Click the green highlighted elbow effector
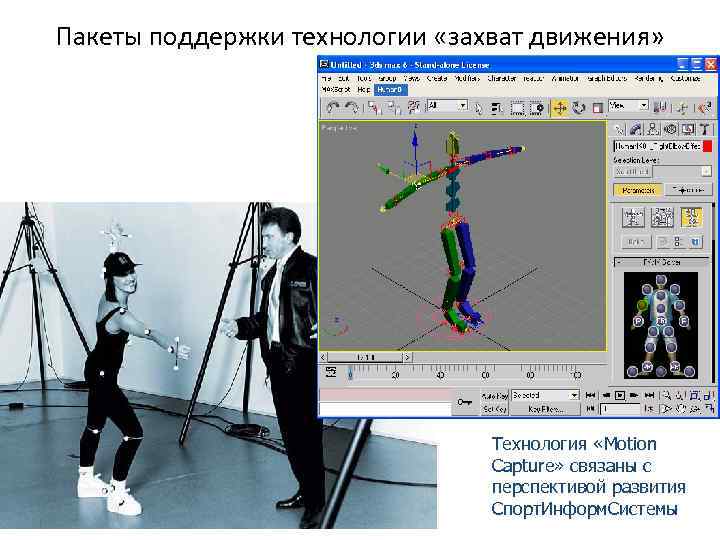The height and width of the screenshot is (540, 720). tap(642, 305)
